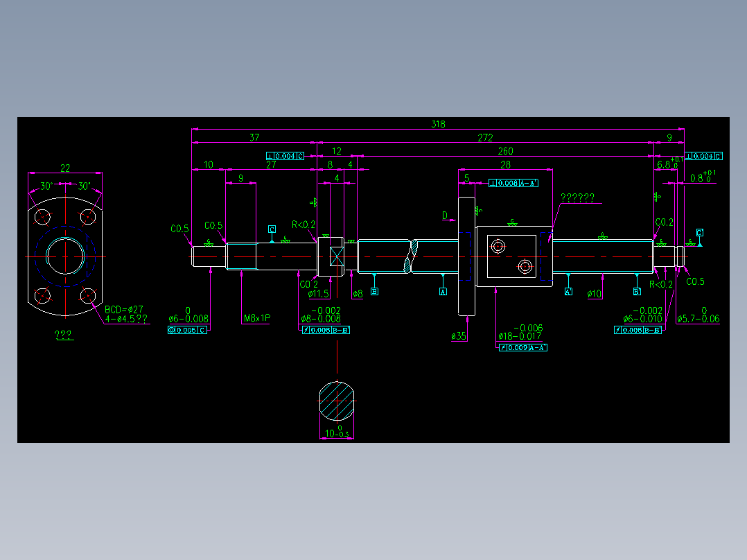The image size is (747, 560).
Task: Select the center bore of the flange view
Action: click(x=65, y=256)
